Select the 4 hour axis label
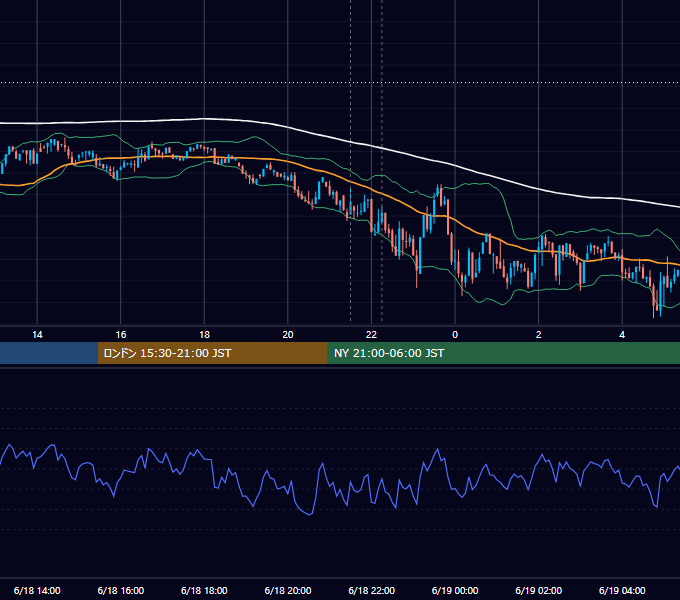 tap(622, 335)
